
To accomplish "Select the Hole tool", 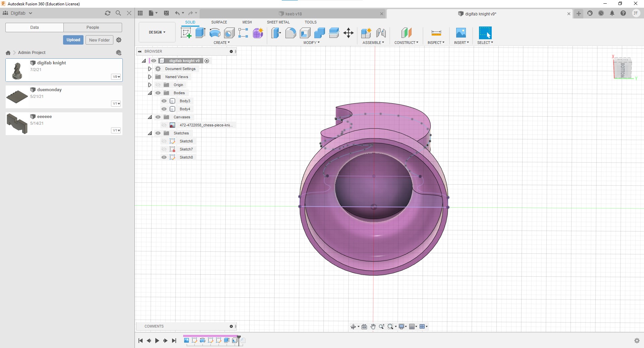I will pyautogui.click(x=229, y=33).
